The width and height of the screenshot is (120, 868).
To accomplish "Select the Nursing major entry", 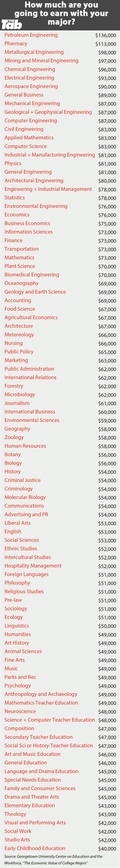I will [x=60, y=343].
